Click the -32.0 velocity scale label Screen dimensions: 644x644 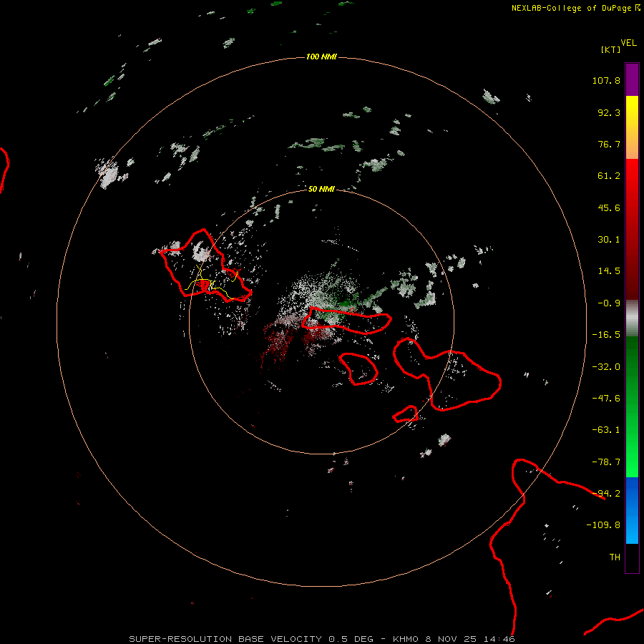606,367
